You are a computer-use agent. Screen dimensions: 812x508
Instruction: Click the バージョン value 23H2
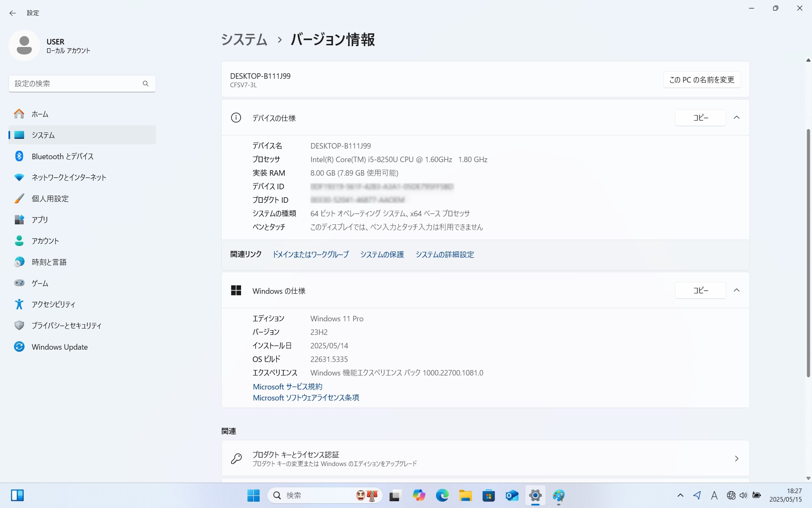pyautogui.click(x=319, y=332)
